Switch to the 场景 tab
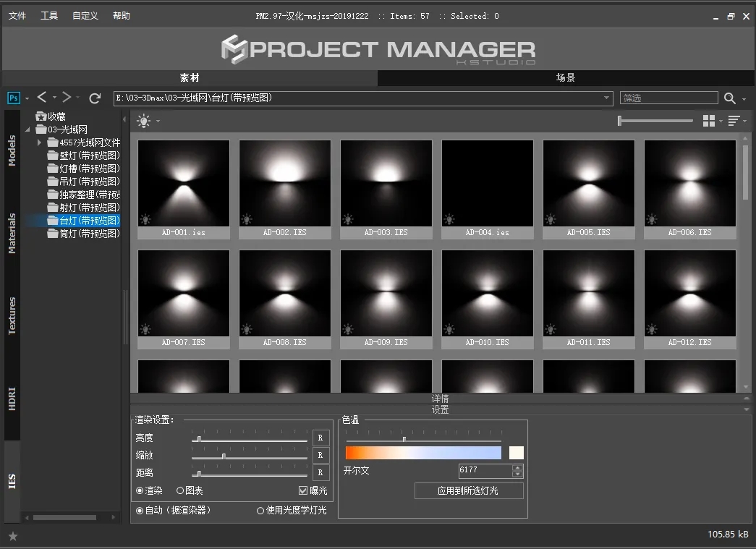The image size is (756, 549). [566, 78]
